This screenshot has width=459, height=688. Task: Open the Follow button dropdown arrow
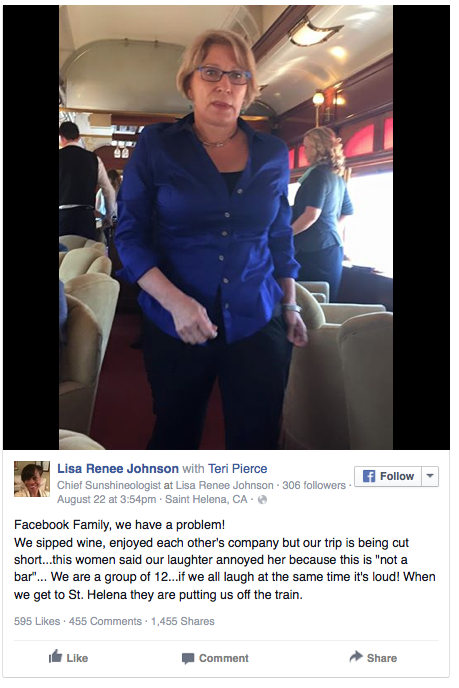tap(430, 476)
